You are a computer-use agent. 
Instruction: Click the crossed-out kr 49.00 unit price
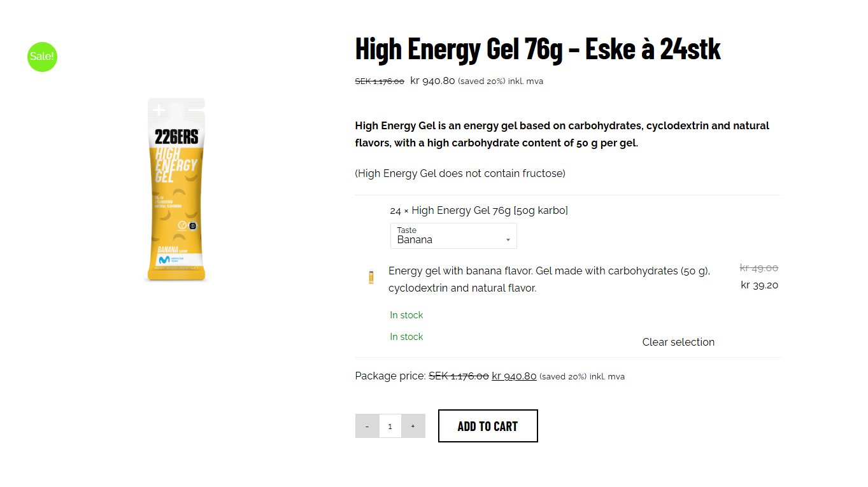[758, 268]
